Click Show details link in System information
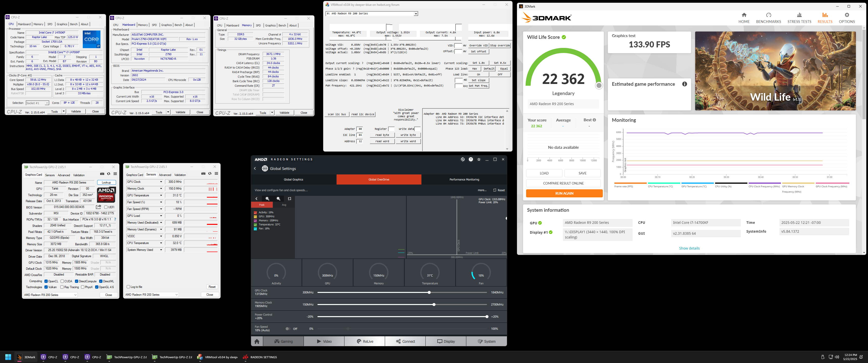 [689, 248]
